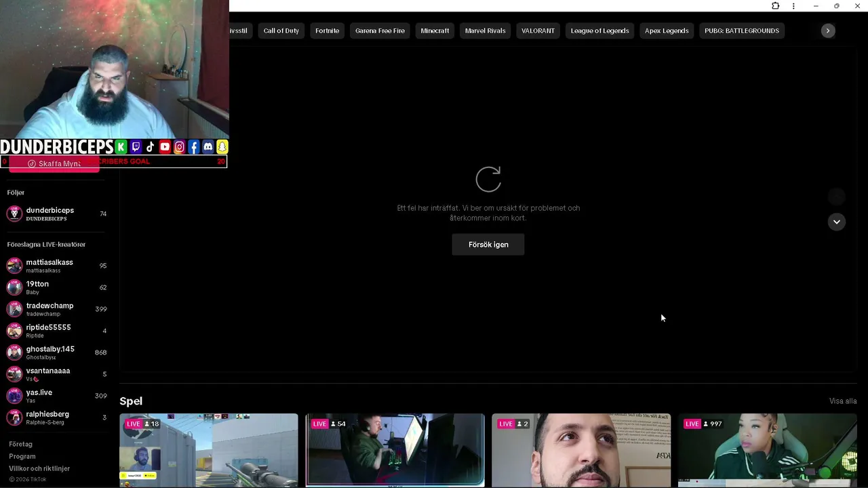Click ralphiesberg live avatar
This screenshot has width=868, height=488.
(x=14, y=418)
